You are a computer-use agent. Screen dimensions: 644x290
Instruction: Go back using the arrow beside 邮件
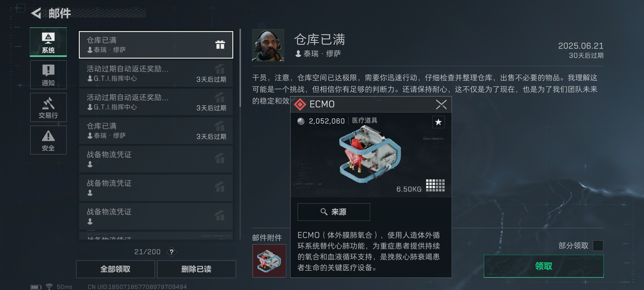(36, 13)
